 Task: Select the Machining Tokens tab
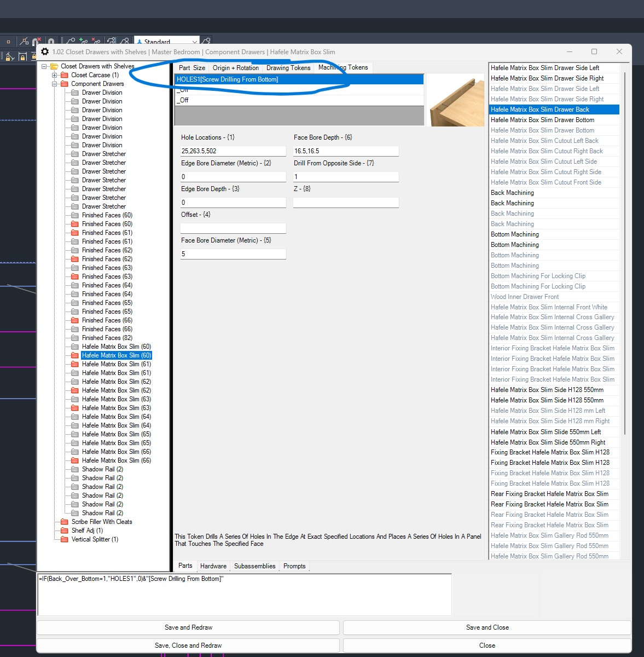point(343,67)
